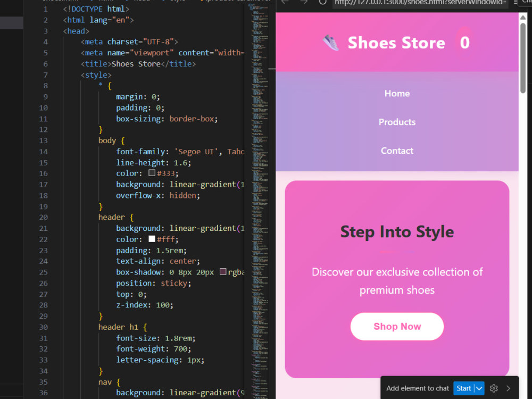Click the chevron at right of Add element bar

508,388
